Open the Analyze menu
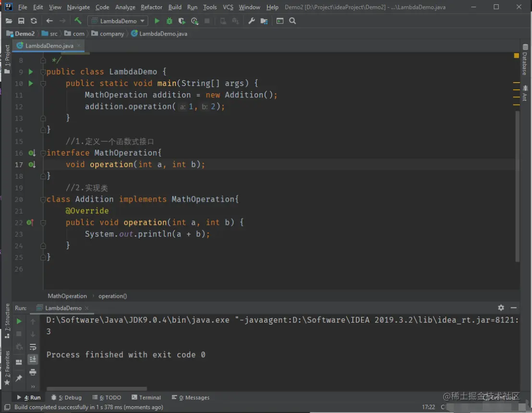This screenshot has width=532, height=413. [x=125, y=7]
